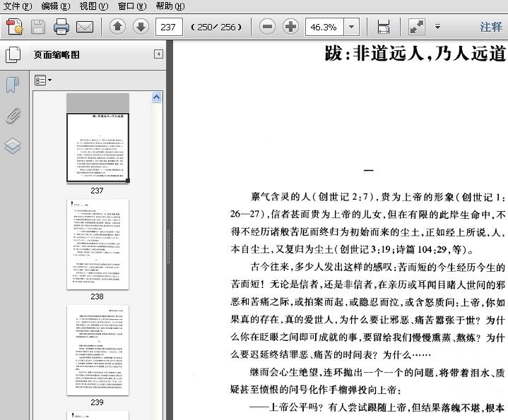
Task: Collapse the 页面缩略图 panel
Action: 158,54
